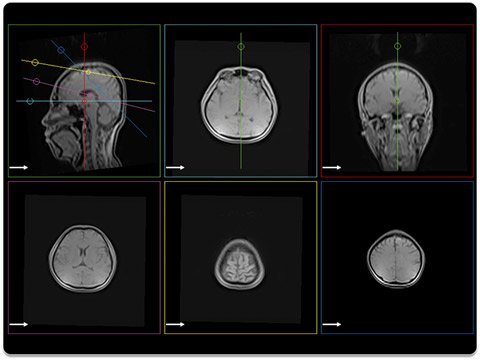Activate the cyan-bordered axial skull-base viewport
Viewport: 480px width, 360px height.
[241, 101]
